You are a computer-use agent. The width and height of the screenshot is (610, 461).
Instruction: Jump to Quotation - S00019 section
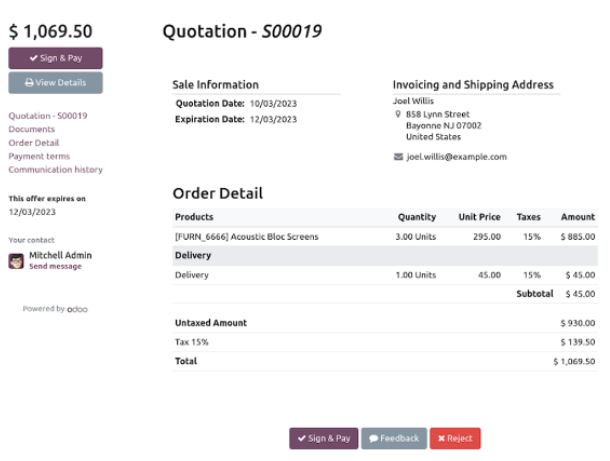[47, 116]
